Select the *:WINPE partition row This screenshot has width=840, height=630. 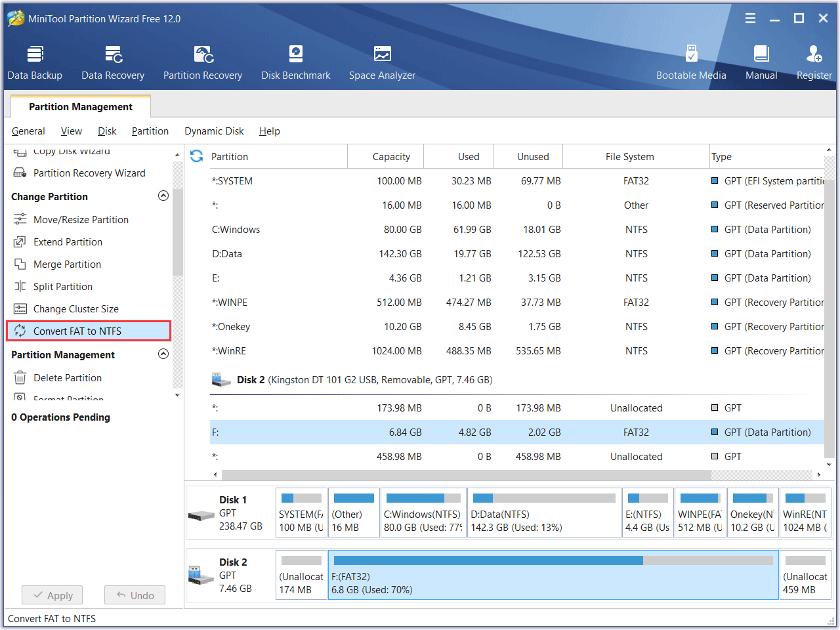[517, 302]
